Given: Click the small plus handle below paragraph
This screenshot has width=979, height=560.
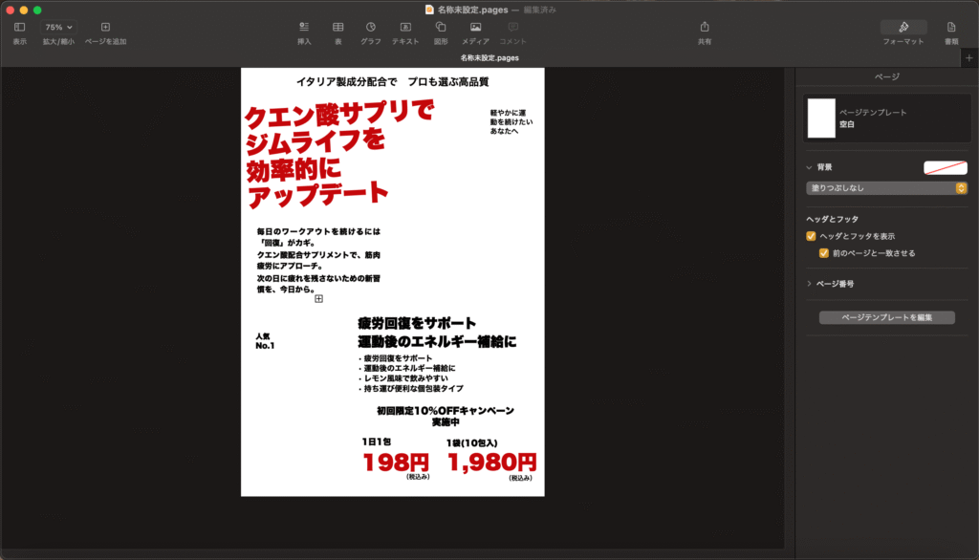Looking at the screenshot, I should pos(319,299).
